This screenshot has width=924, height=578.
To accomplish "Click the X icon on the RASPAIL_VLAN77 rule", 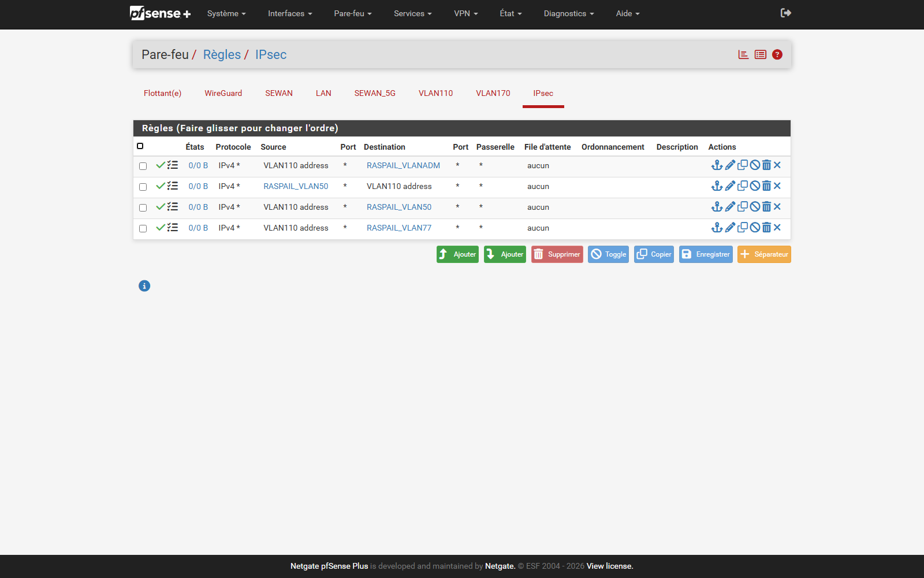I will pos(777,228).
